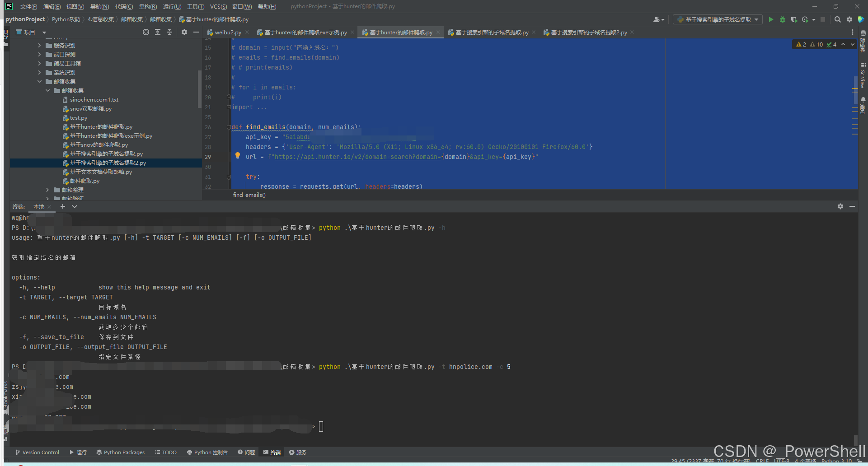Viewport: 868px width, 466px height.
Task: Open the editor tabs more-options kebab icon
Action: click(853, 32)
